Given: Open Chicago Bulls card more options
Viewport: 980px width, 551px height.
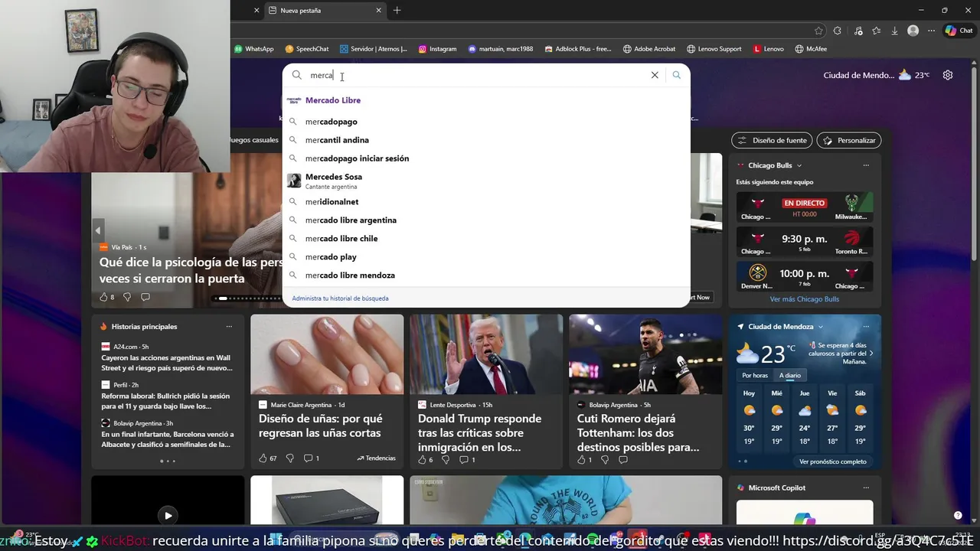Looking at the screenshot, I should (866, 165).
